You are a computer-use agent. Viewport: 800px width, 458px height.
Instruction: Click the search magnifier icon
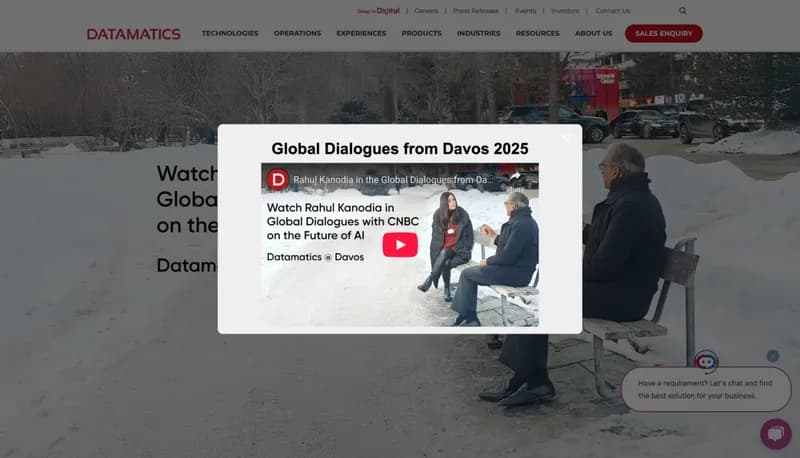pyautogui.click(x=682, y=11)
